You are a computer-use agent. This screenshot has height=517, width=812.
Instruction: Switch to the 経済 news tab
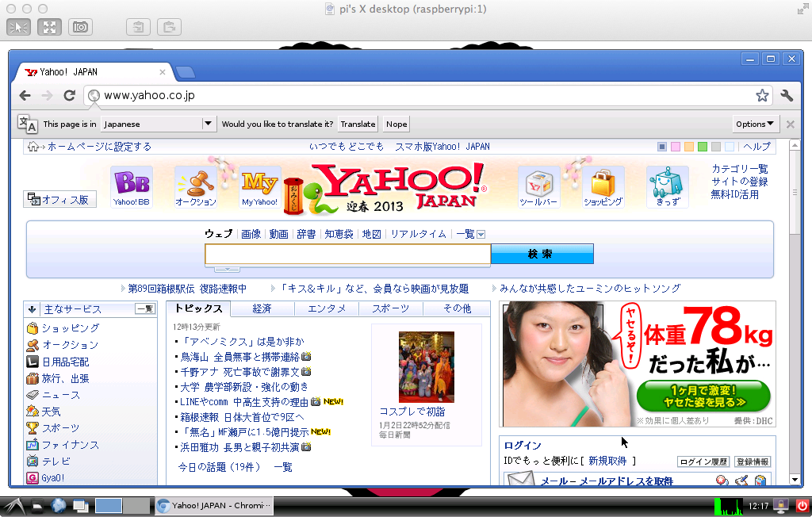point(262,308)
